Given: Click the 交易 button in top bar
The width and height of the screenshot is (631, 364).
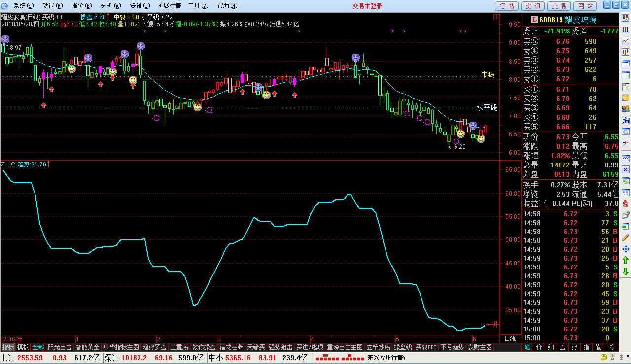Looking at the screenshot, I should coord(559,6).
